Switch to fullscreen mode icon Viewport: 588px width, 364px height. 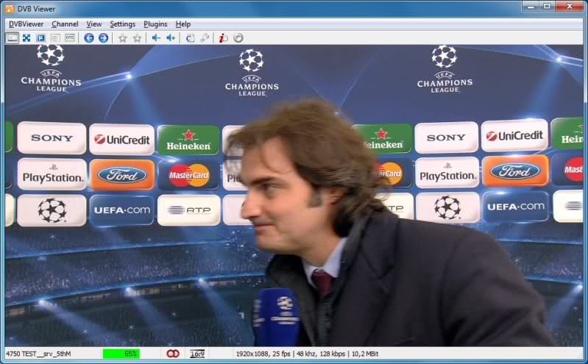26,38
